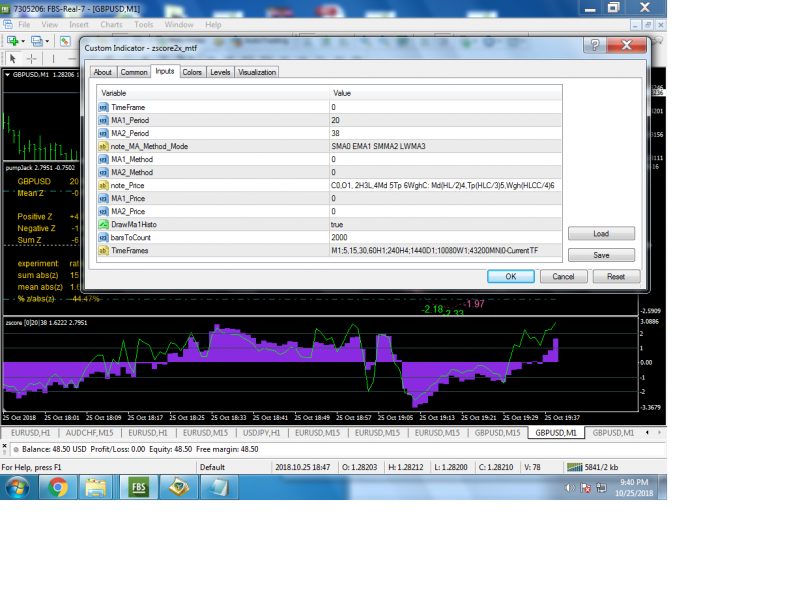Click the MA1_Period variable icon
The height and width of the screenshot is (599, 800).
pyautogui.click(x=104, y=120)
